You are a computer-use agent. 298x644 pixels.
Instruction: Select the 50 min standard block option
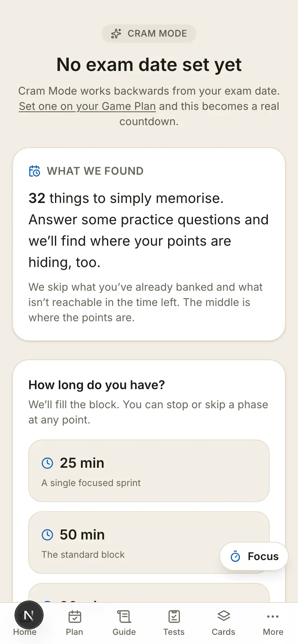(x=149, y=543)
